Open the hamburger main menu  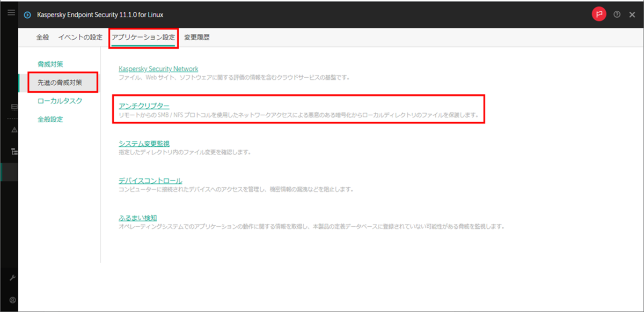click(11, 12)
